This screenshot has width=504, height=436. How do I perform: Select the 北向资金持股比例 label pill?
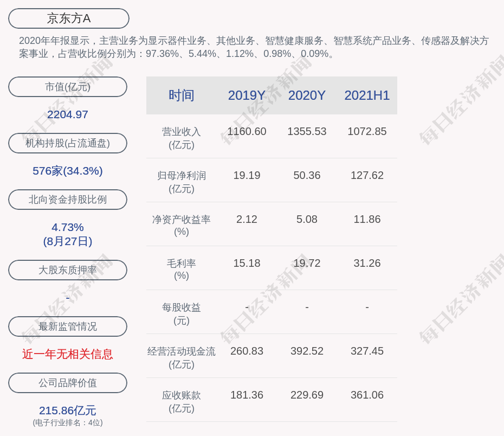[68, 200]
